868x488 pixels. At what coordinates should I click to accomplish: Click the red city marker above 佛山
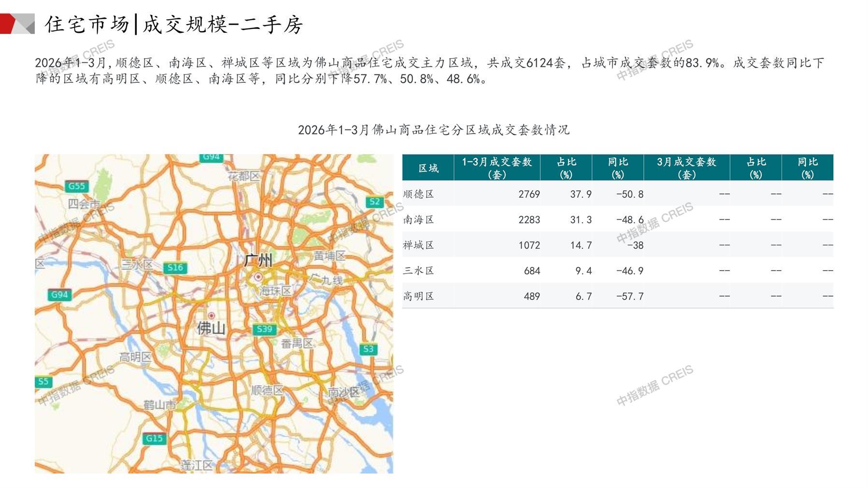click(x=211, y=316)
